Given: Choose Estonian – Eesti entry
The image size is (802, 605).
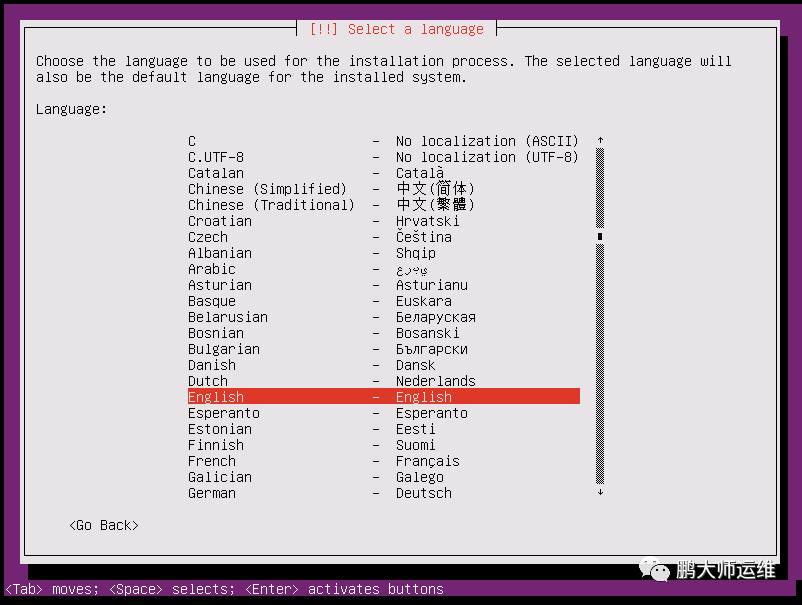Looking at the screenshot, I should (384, 429).
